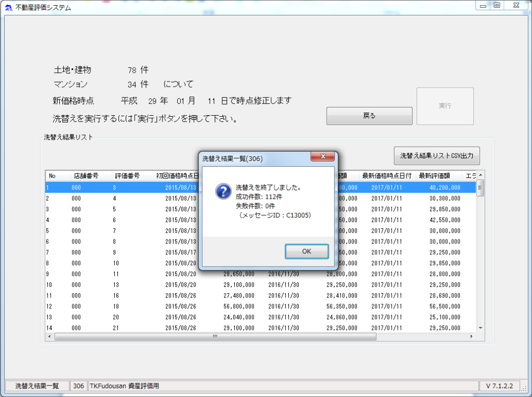Click the 実行 button
This screenshot has height=397, width=532.
pos(445,106)
